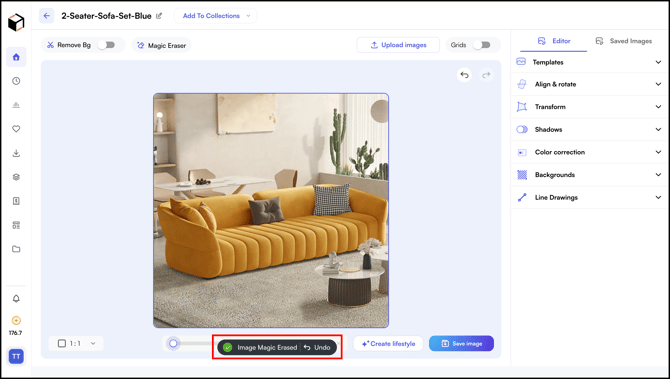Open the stats icon below history clock
The width and height of the screenshot is (670, 379).
pyautogui.click(x=16, y=105)
